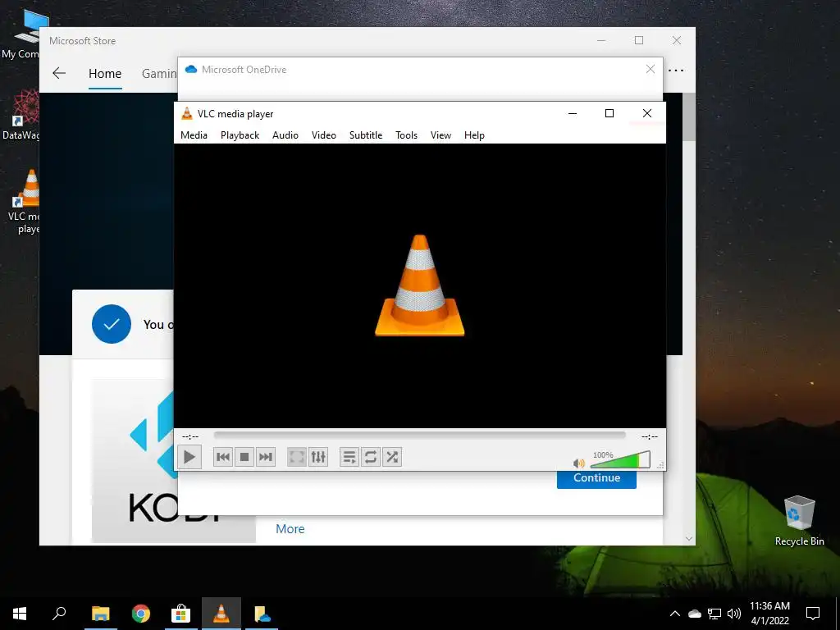Open network status tray icon
Screen dimensions: 840x630
tap(714, 614)
